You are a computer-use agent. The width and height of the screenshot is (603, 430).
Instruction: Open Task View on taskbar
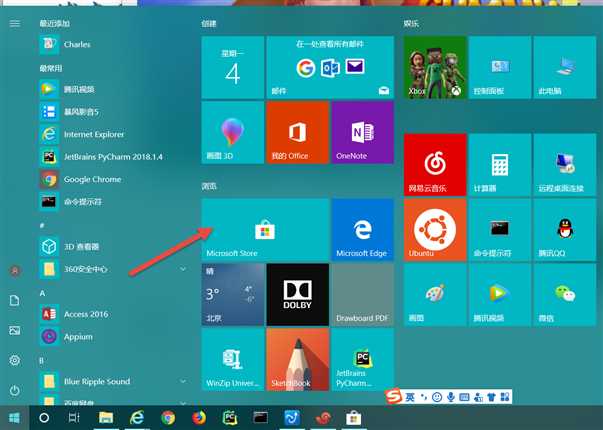[74, 418]
